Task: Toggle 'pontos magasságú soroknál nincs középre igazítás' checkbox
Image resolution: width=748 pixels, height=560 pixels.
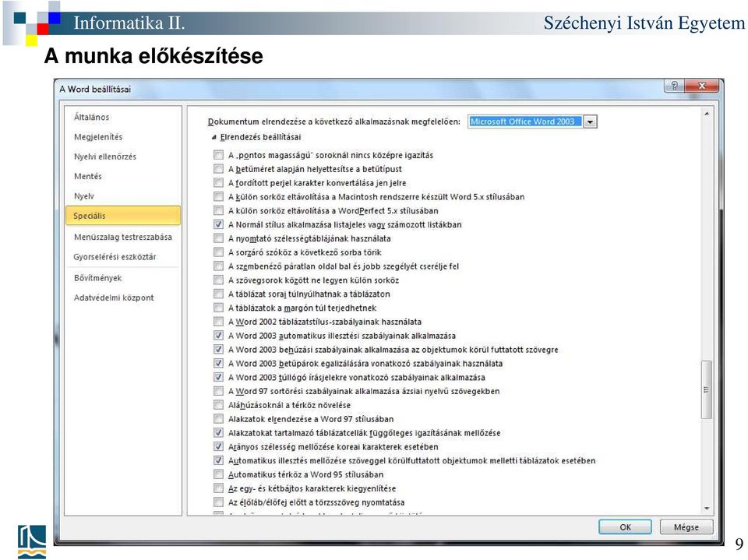Action: tap(218, 155)
